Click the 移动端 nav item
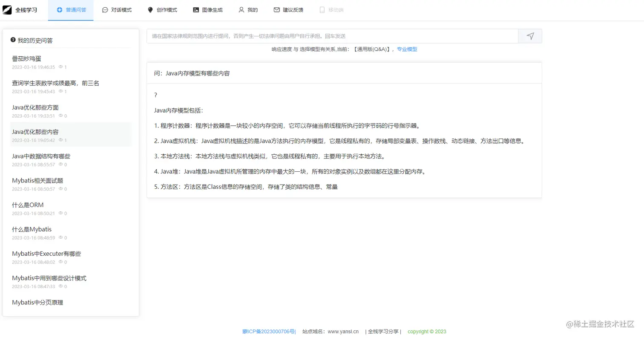Image resolution: width=644 pixels, height=338 pixels. [331, 10]
